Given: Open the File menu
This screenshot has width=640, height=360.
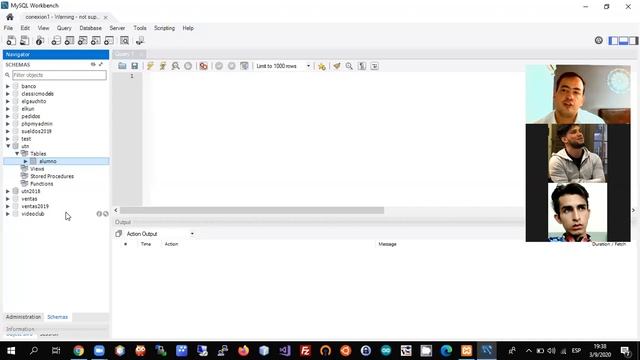Looking at the screenshot, I should click(8, 28).
